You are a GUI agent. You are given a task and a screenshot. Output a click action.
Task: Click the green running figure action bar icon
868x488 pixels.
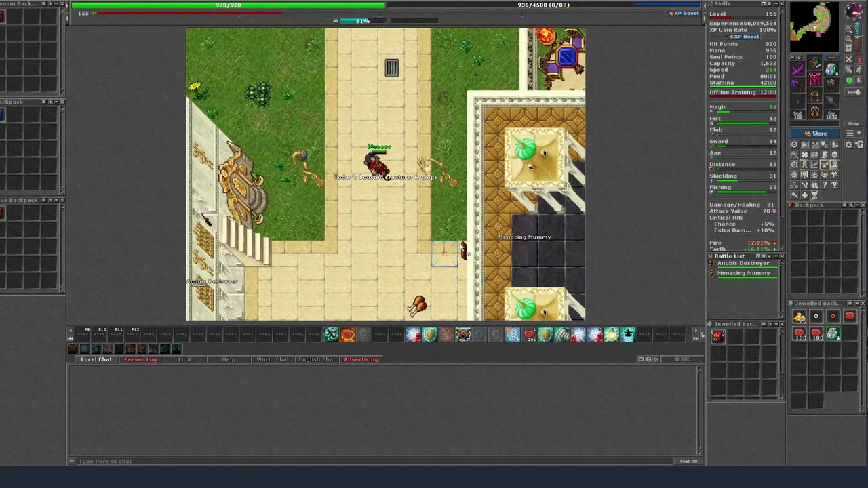coord(331,333)
